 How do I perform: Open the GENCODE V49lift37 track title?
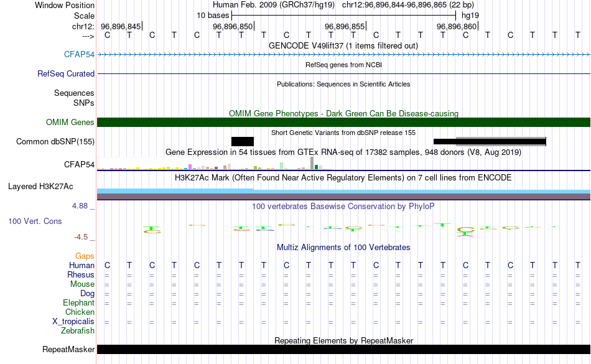click(343, 45)
